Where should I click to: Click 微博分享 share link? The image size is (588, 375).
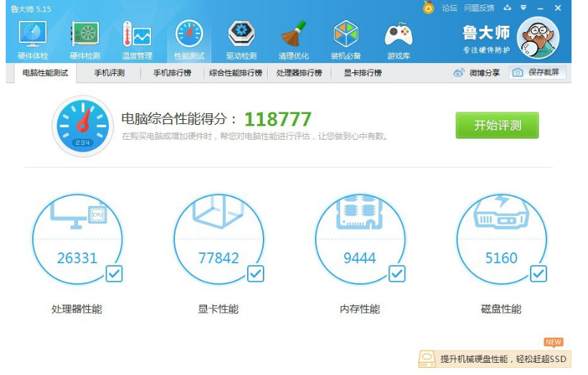tap(484, 73)
